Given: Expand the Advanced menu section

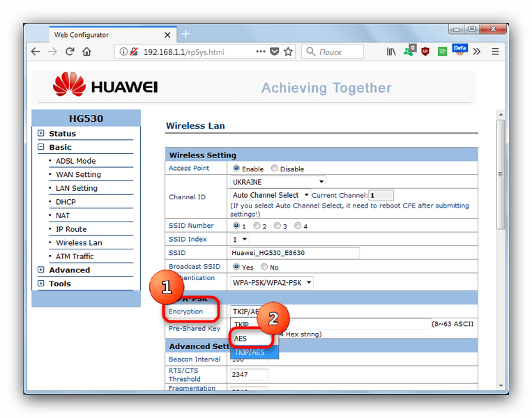Looking at the screenshot, I should point(69,270).
